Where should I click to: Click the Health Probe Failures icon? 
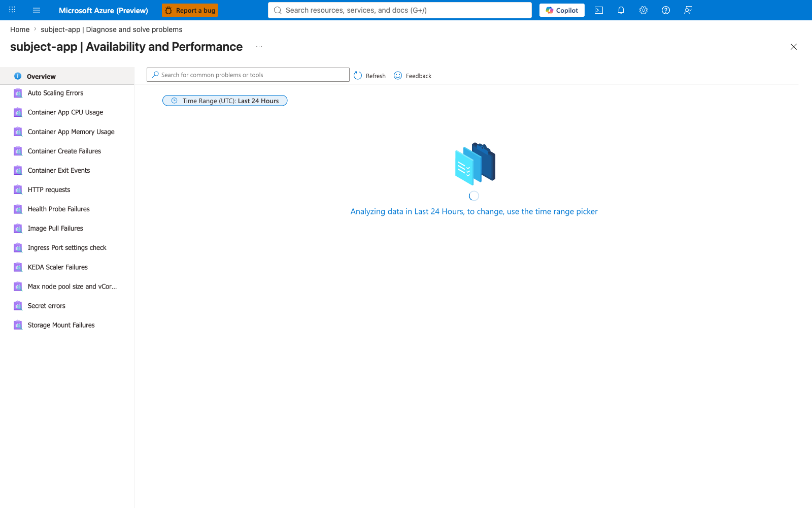tap(18, 209)
